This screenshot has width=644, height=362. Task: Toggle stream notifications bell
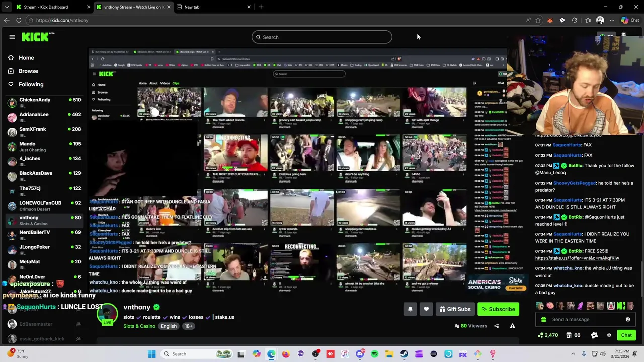pos(410,309)
